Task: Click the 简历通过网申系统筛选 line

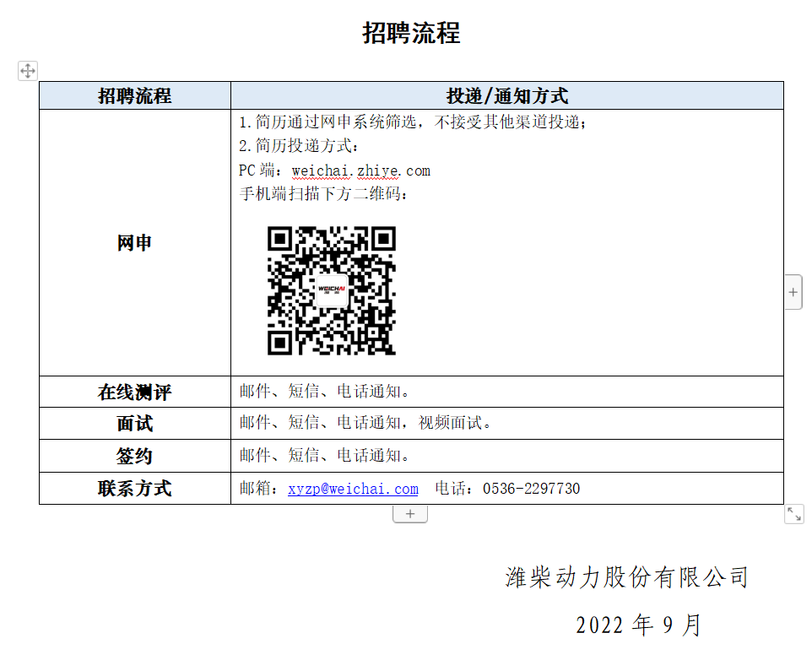Action: coord(412,122)
